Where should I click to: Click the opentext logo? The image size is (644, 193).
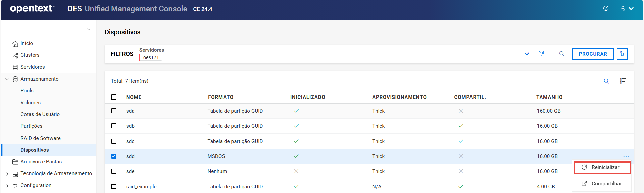(x=33, y=9)
